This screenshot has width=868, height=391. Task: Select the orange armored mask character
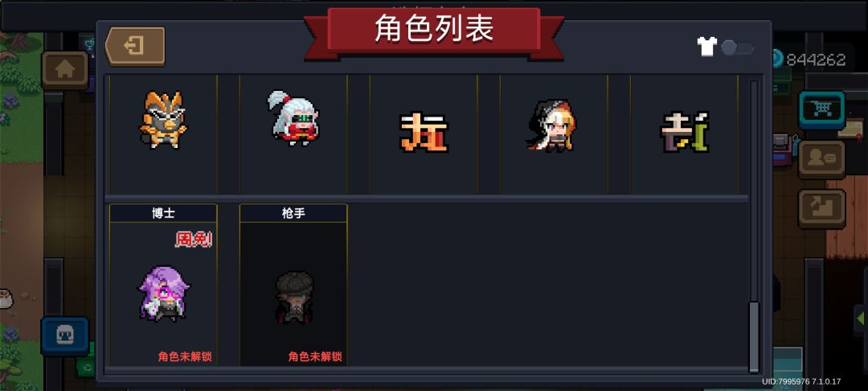point(162,120)
